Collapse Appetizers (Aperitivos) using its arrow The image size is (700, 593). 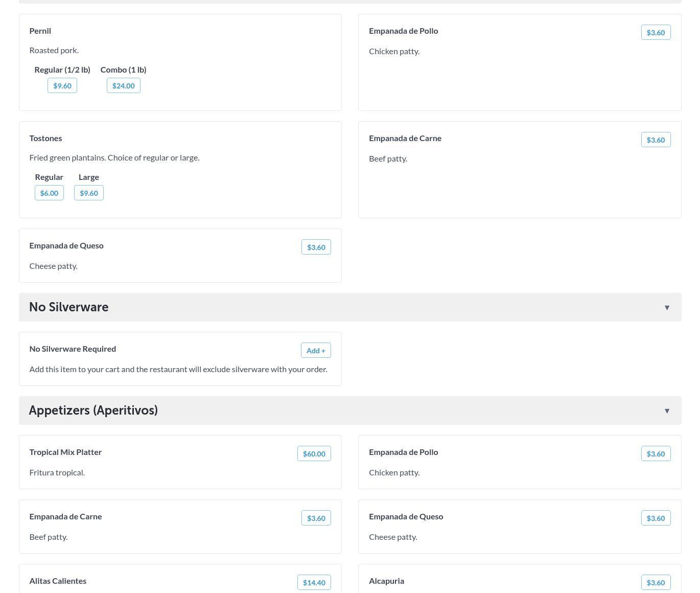coord(667,410)
